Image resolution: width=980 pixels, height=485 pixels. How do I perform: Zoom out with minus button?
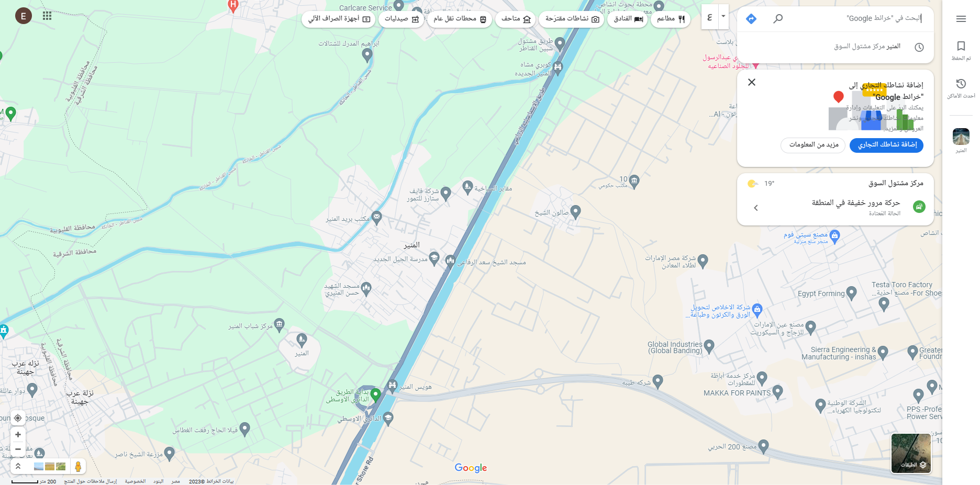tap(18, 449)
